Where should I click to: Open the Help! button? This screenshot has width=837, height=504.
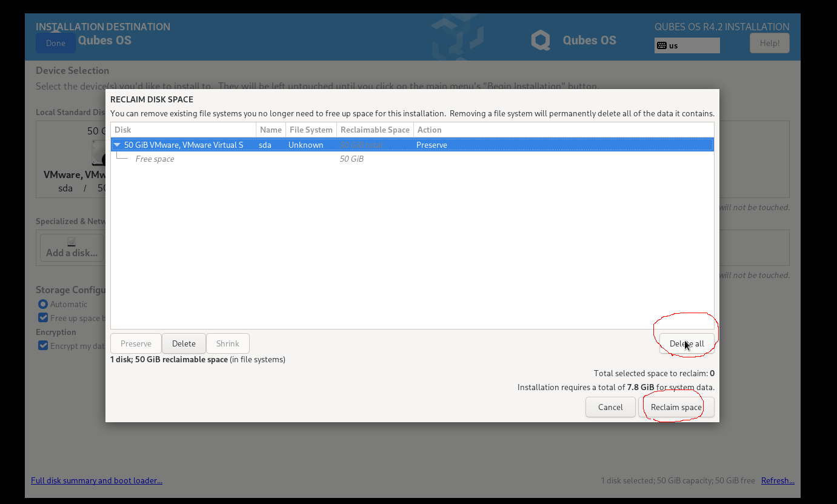pyautogui.click(x=770, y=43)
